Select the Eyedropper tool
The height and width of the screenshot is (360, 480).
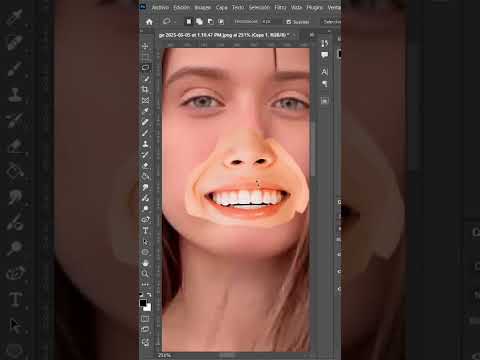point(145,111)
